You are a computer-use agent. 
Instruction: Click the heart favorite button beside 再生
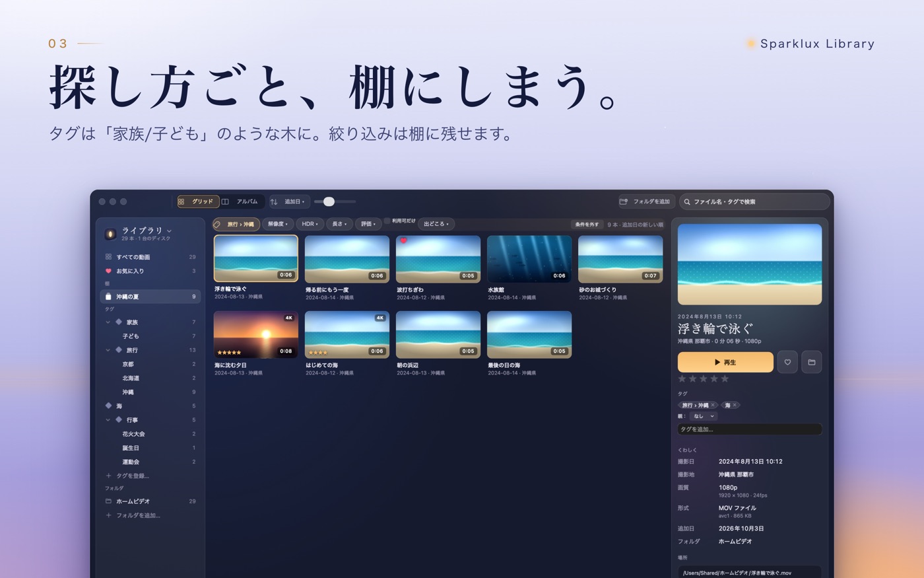[787, 362]
